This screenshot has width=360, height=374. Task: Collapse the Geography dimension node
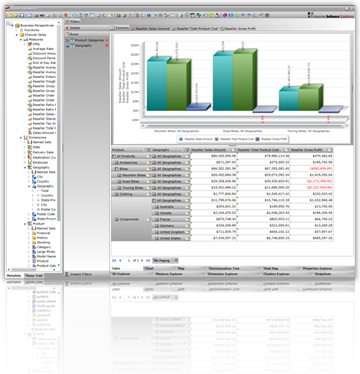tap(25, 167)
